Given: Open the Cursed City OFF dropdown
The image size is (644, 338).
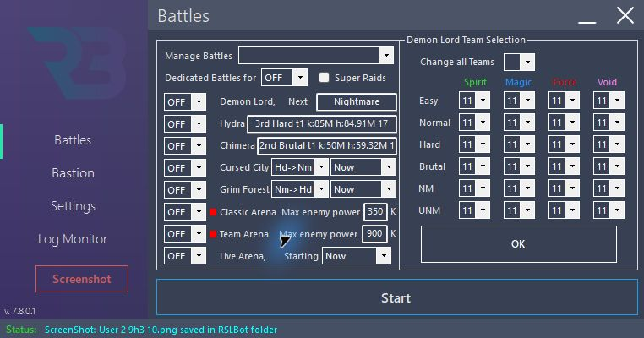Looking at the screenshot, I should coord(185,168).
